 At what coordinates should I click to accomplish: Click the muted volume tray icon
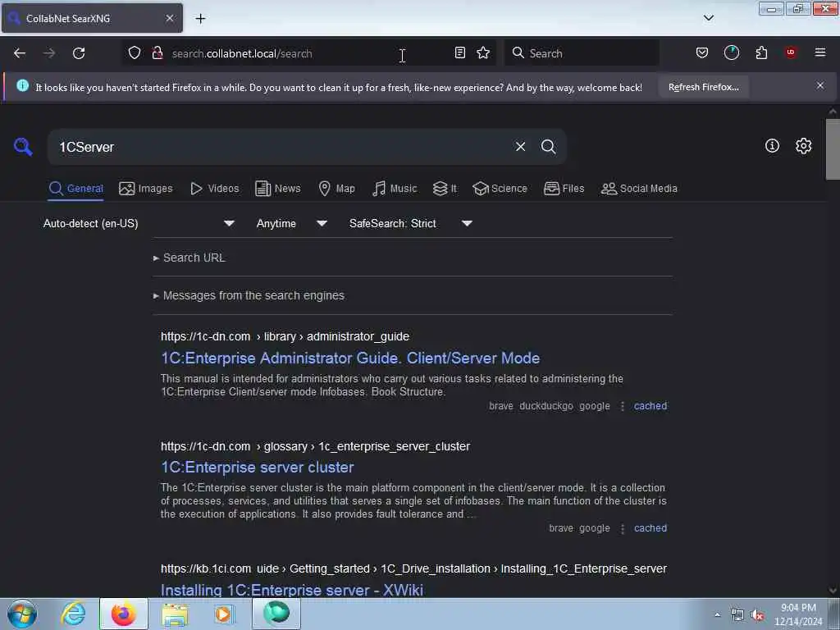[757, 615]
